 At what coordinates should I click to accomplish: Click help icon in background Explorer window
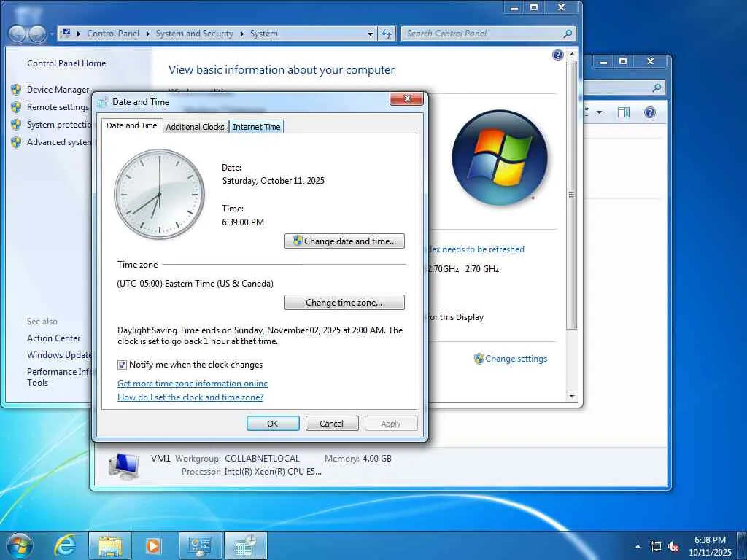[x=650, y=112]
